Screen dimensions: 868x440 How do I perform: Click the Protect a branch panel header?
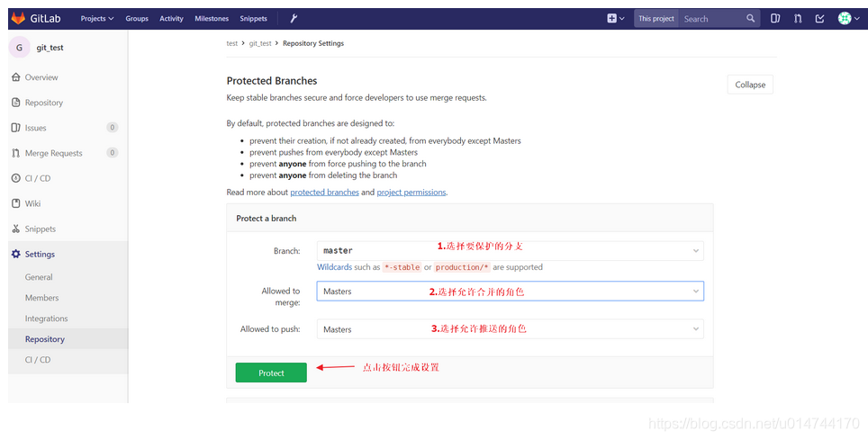pyautogui.click(x=469, y=218)
